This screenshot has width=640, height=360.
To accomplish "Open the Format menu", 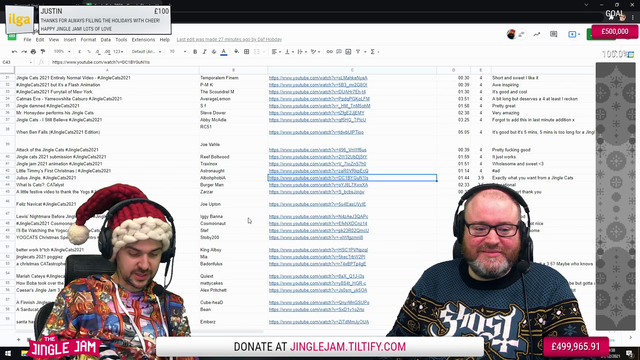I will (88, 40).
